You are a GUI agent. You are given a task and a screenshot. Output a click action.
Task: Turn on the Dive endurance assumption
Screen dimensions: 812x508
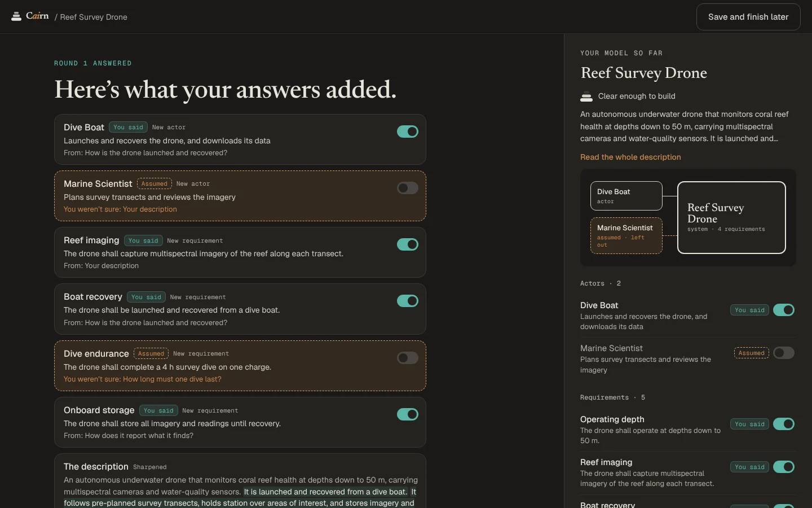pos(408,358)
